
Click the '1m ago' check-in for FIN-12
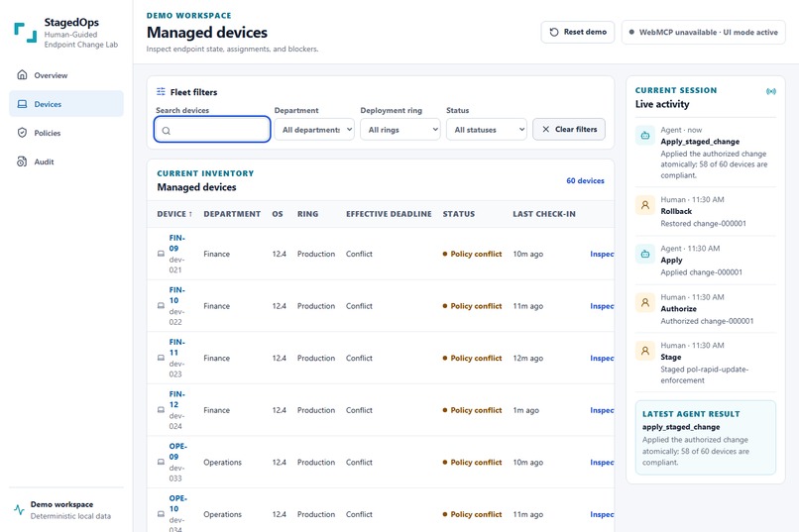pyautogui.click(x=525, y=410)
